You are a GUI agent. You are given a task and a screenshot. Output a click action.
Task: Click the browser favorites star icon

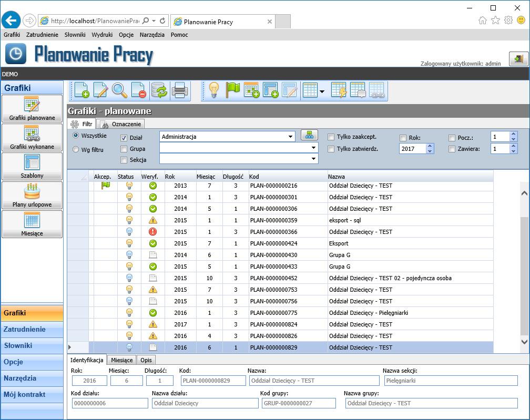(x=495, y=21)
